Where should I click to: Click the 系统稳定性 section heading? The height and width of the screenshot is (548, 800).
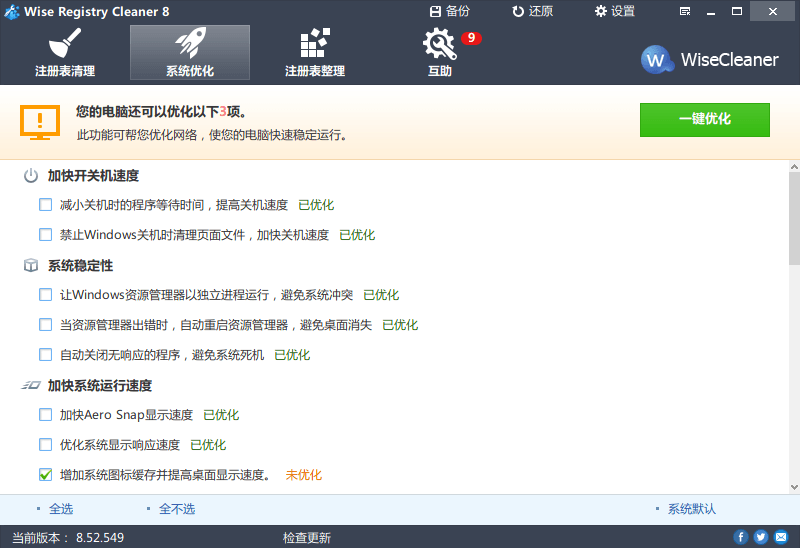(x=81, y=266)
